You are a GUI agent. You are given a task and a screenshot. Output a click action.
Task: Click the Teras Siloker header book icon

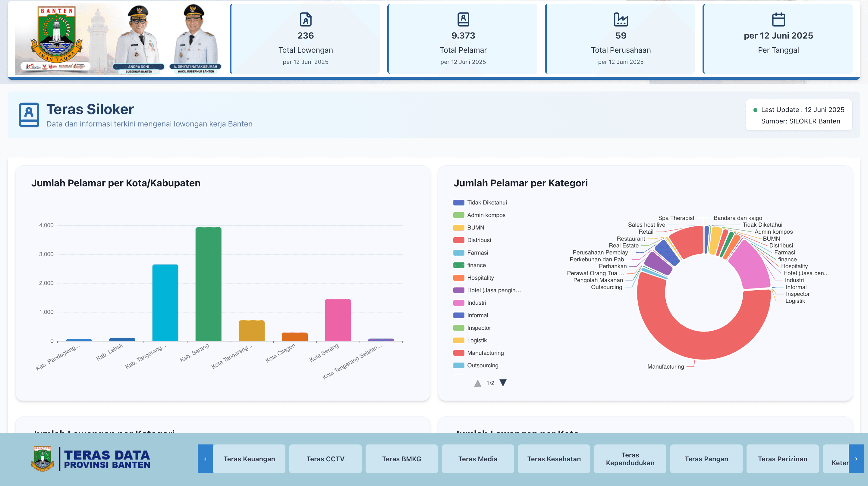29,115
